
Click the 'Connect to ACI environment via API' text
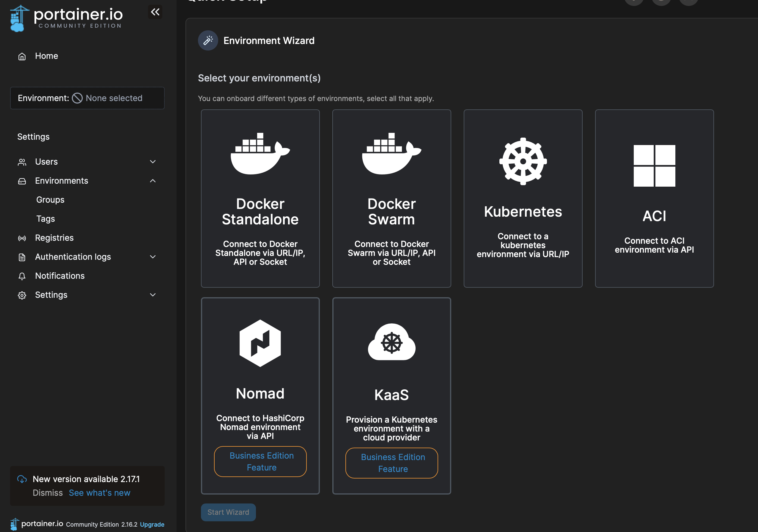pos(654,245)
